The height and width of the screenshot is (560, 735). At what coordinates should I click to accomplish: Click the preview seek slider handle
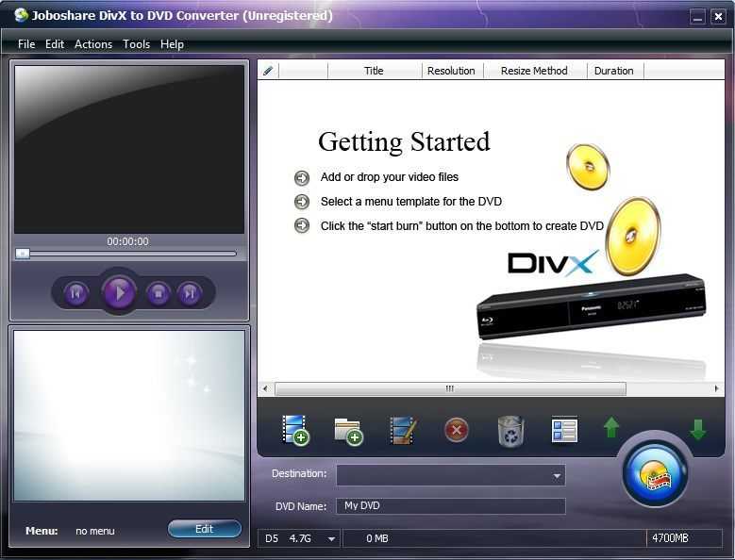pyautogui.click(x=23, y=254)
